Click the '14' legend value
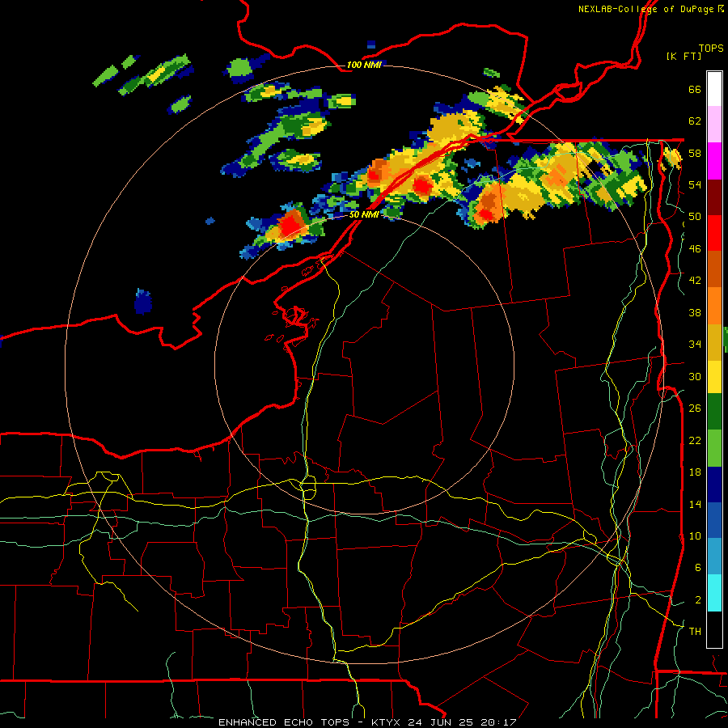Viewport: 728px width, 728px height. point(695,504)
